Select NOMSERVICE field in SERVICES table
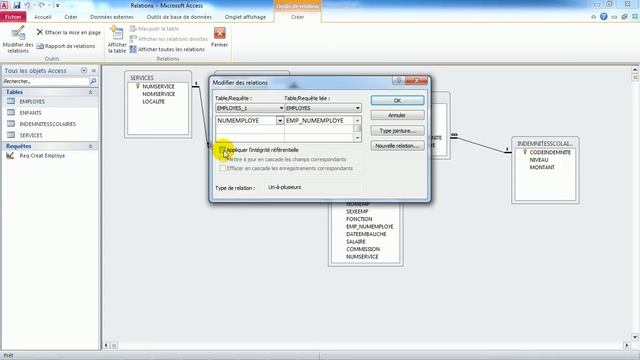This screenshot has height=360, width=640. coord(159,94)
